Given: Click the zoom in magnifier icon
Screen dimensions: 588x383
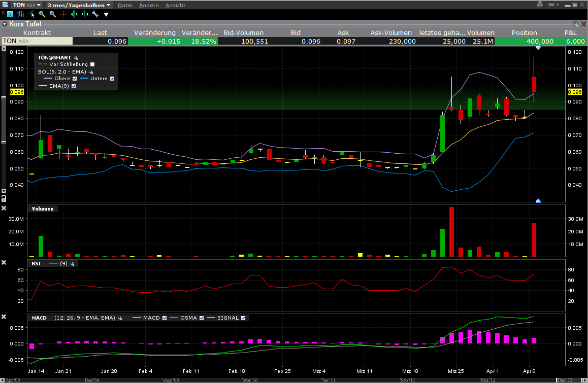Looking at the screenshot, I should click(x=42, y=14).
